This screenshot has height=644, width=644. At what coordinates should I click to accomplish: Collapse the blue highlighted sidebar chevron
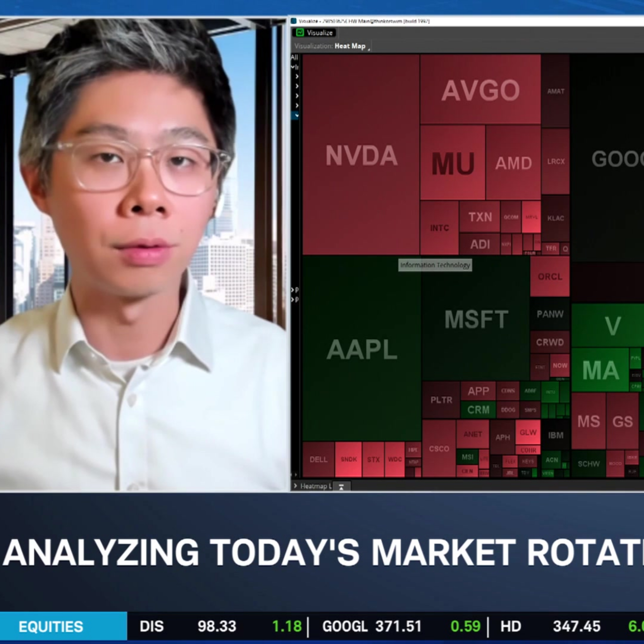(x=296, y=115)
